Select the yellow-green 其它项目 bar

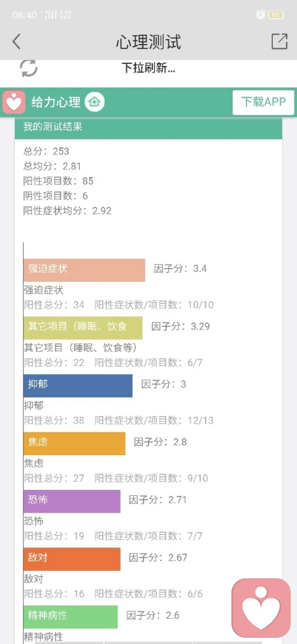click(x=83, y=328)
